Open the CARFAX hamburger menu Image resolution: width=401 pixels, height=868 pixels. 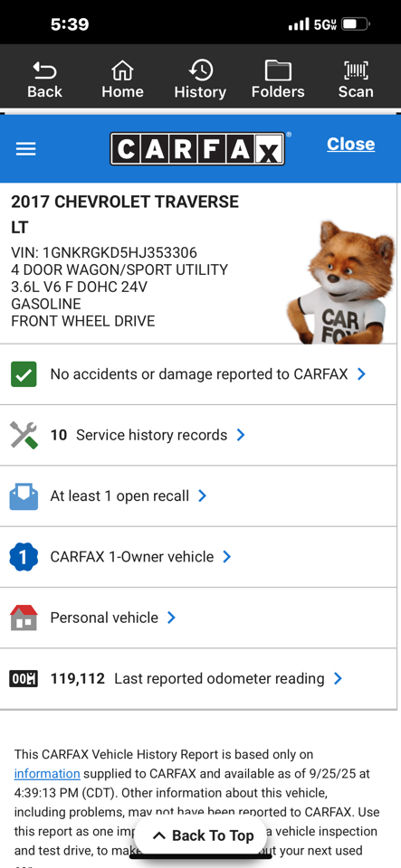[25, 149]
